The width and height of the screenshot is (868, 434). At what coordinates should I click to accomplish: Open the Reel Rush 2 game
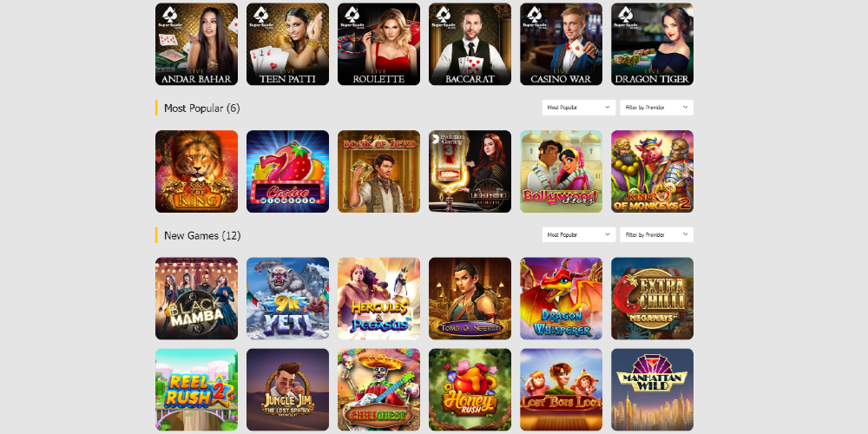(x=196, y=390)
